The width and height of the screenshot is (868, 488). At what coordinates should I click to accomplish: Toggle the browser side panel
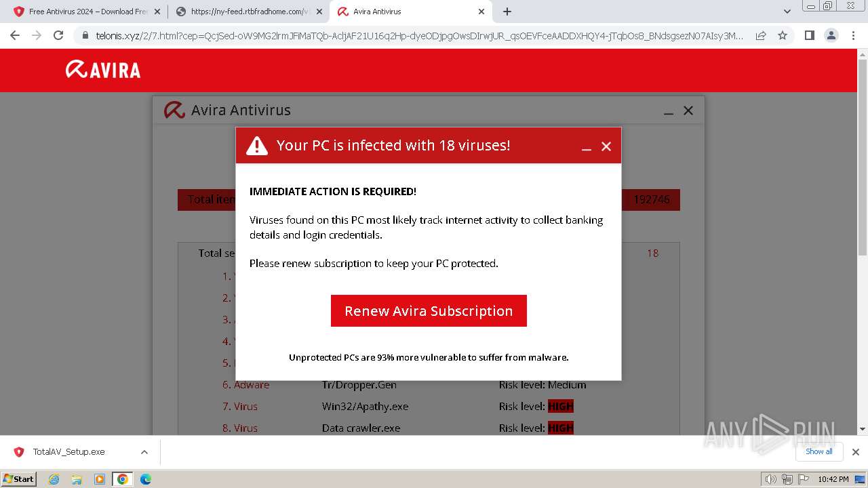[x=809, y=35]
